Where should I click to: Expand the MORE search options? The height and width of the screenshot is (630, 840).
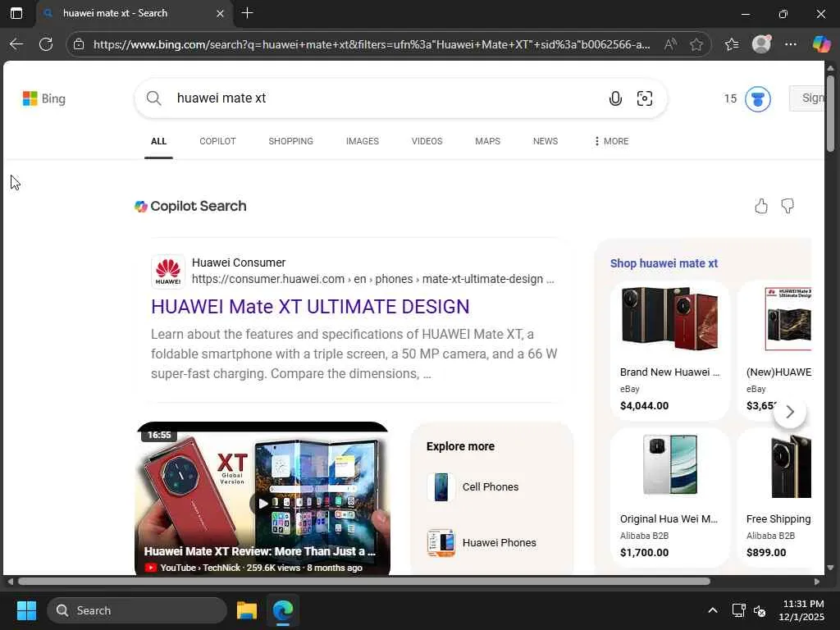(x=611, y=141)
